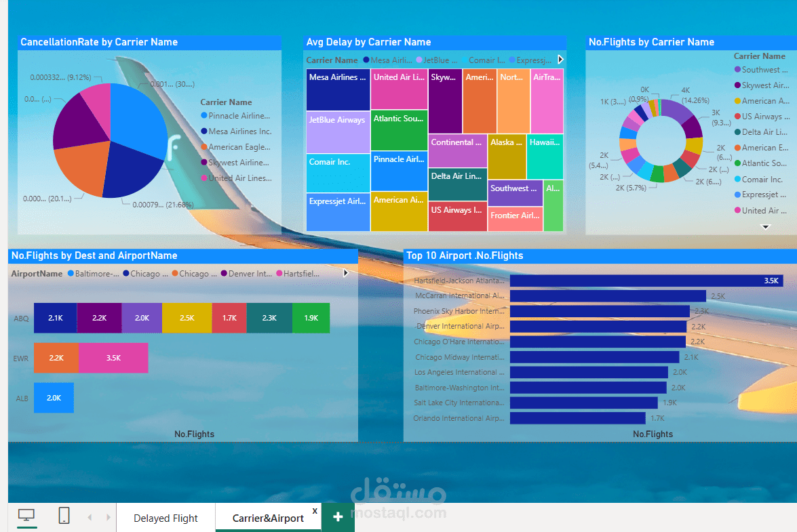Click 'Delta Air Li...' in donut chart legend

click(764, 132)
